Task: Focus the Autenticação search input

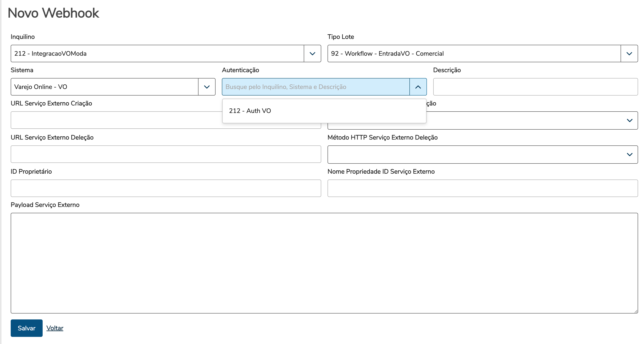Action: pos(315,87)
